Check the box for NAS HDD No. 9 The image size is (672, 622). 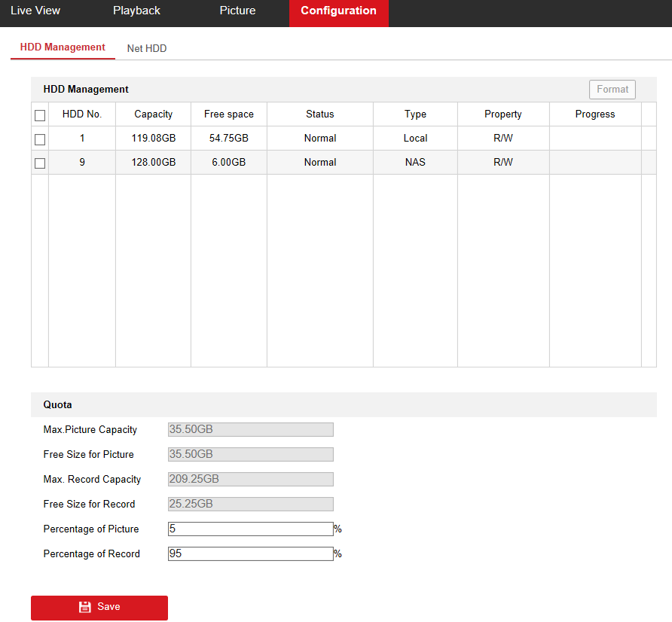click(40, 163)
